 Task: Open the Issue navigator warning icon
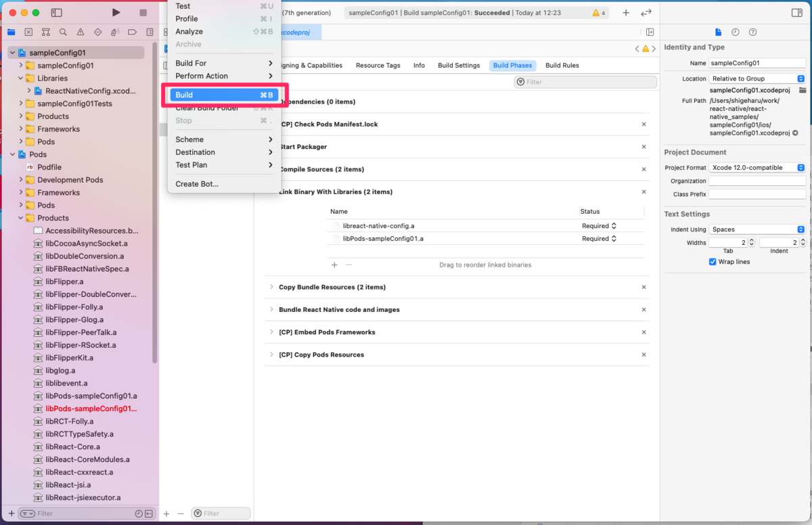tap(81, 32)
